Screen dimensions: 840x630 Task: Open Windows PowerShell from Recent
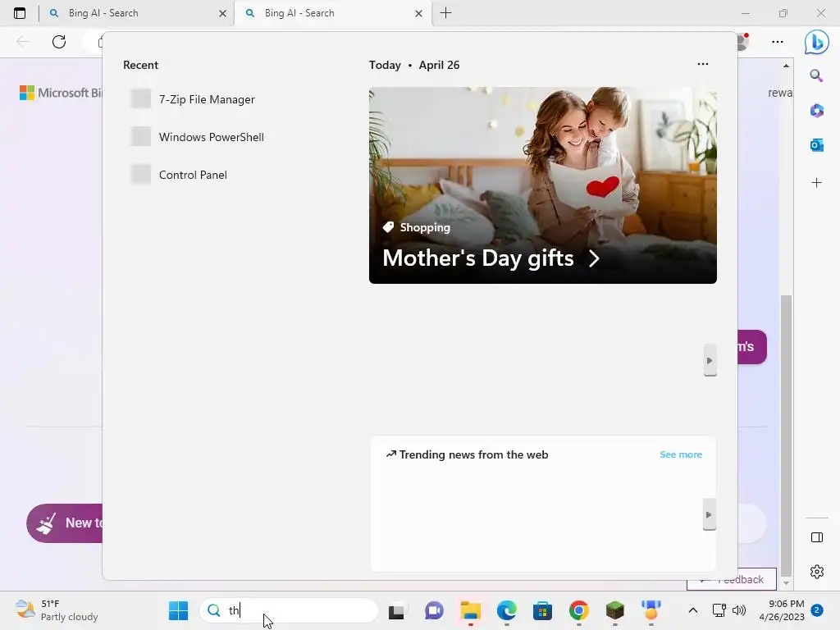[198, 137]
